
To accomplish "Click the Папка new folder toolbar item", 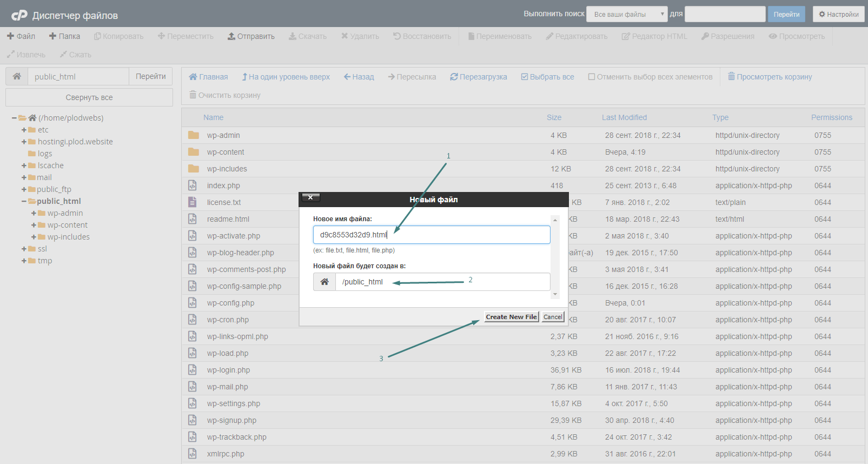I will coord(64,36).
